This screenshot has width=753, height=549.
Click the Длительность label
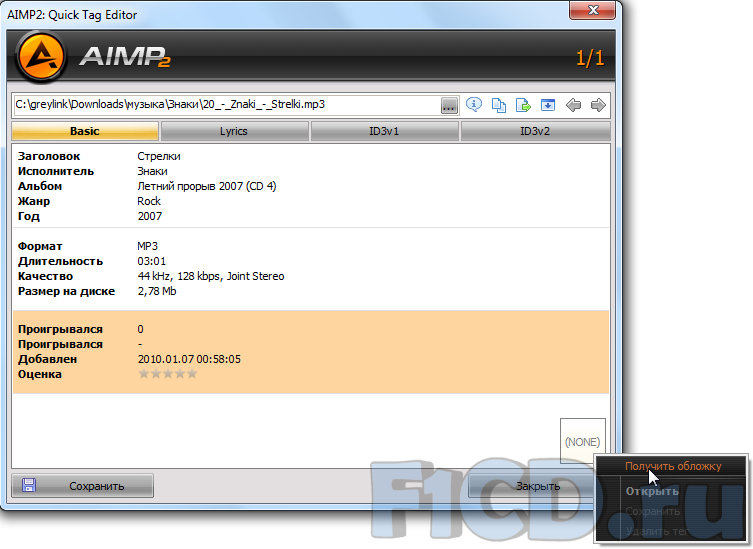[x=61, y=261]
